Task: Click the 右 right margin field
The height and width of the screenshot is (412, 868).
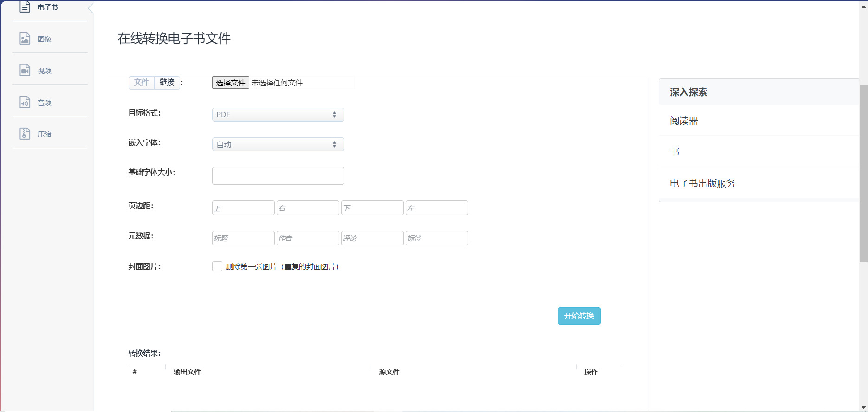Action: pos(308,208)
